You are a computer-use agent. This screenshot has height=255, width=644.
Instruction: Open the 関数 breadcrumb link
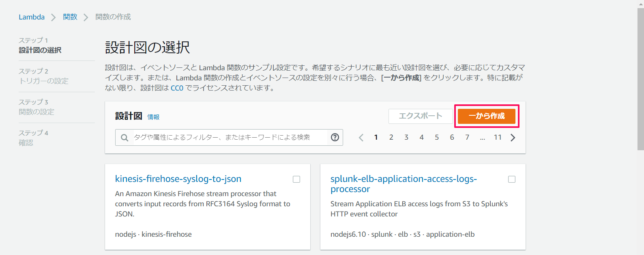click(x=70, y=17)
